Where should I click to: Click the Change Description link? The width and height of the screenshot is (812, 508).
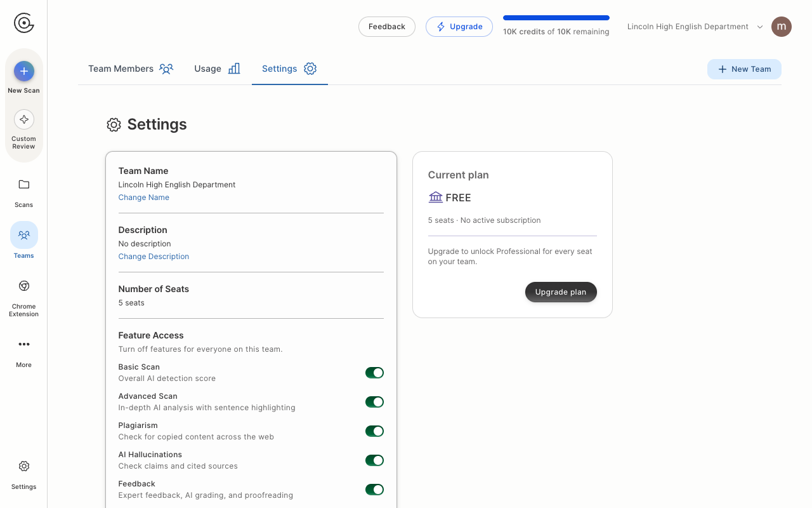(x=154, y=257)
